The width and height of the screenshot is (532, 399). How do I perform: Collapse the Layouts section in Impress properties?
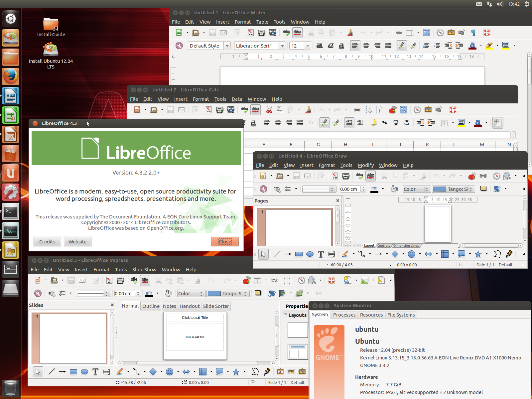pos(285,315)
